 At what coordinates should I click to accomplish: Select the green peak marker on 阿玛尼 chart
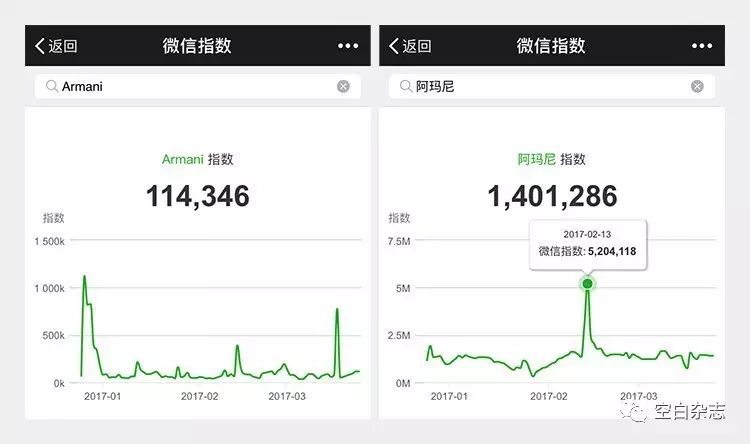point(587,284)
